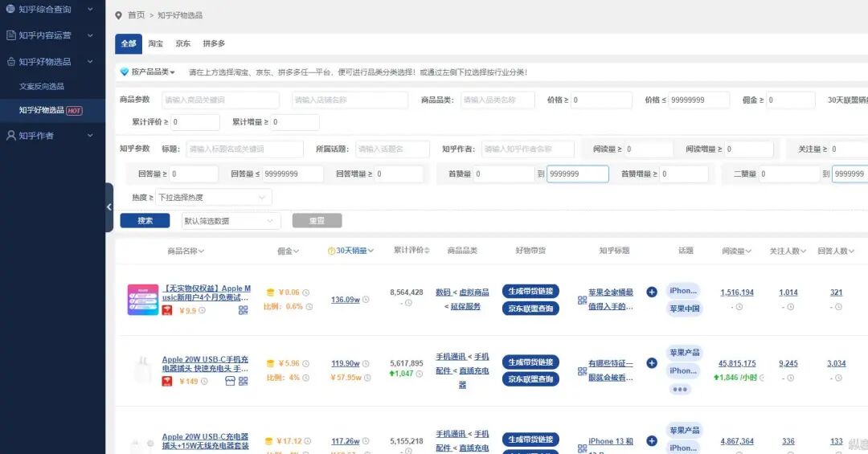Select the 淘宝 platform tab
This screenshot has width=868, height=454.
pyautogui.click(x=156, y=43)
